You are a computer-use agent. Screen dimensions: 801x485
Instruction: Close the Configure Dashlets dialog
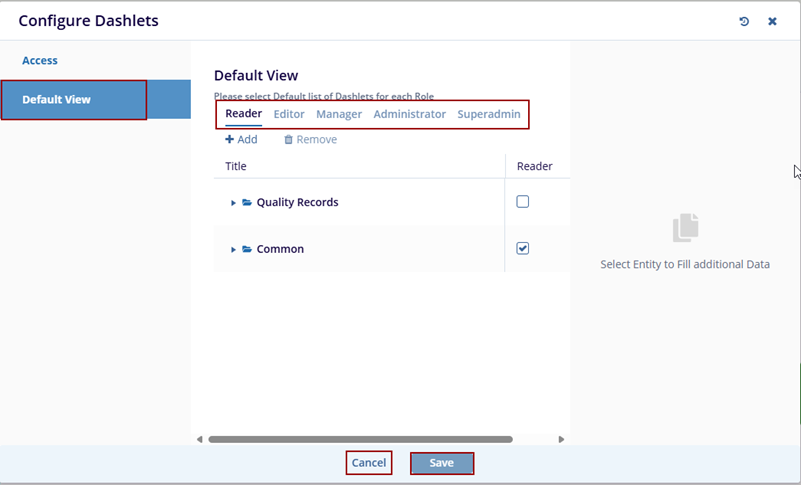[772, 21]
